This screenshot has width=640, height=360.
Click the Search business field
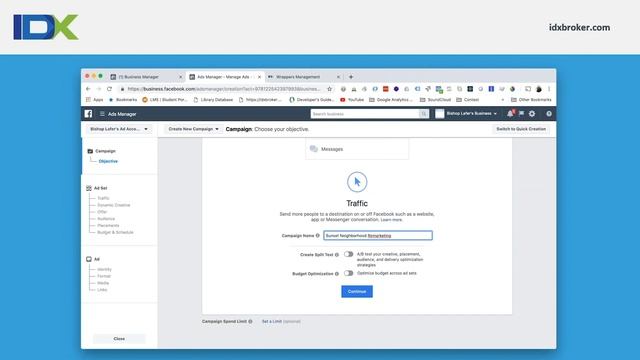365,114
